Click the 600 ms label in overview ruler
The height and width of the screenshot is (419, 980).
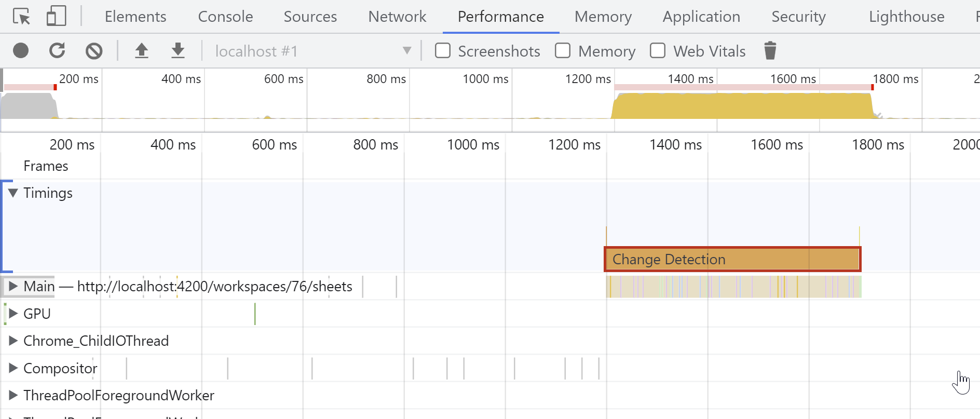[283, 79]
